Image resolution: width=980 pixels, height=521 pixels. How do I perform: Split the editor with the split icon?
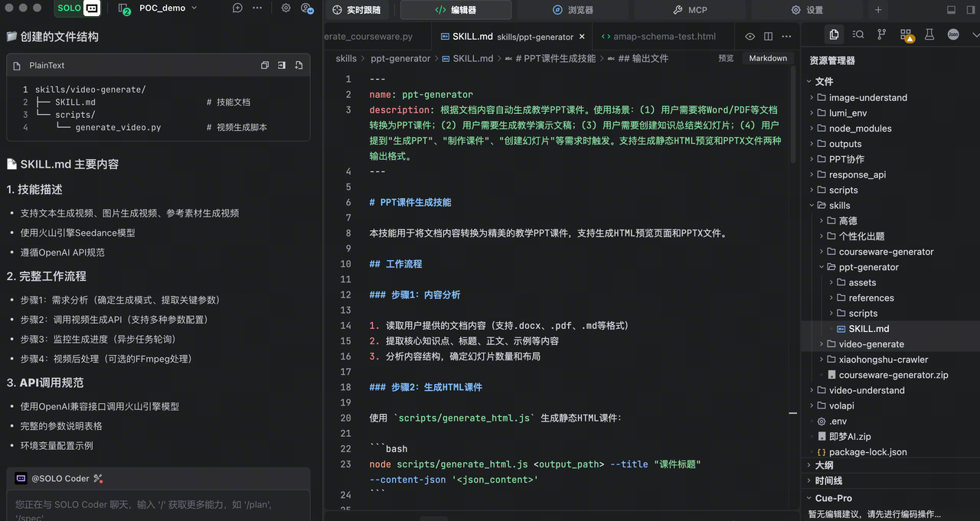coord(768,36)
